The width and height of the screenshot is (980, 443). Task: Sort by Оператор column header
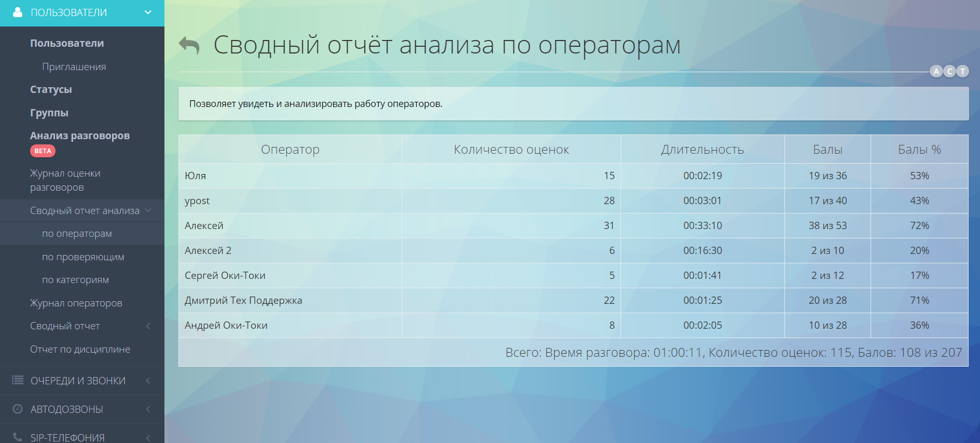[x=290, y=150]
